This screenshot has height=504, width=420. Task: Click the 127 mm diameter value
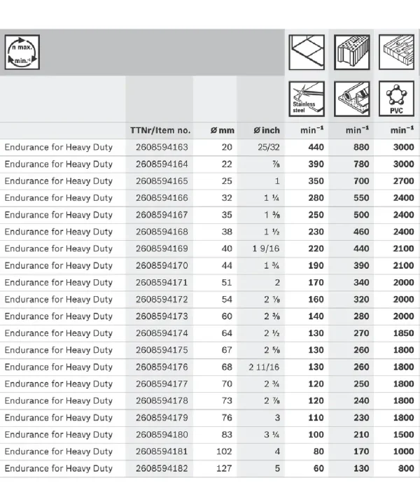coord(224,468)
